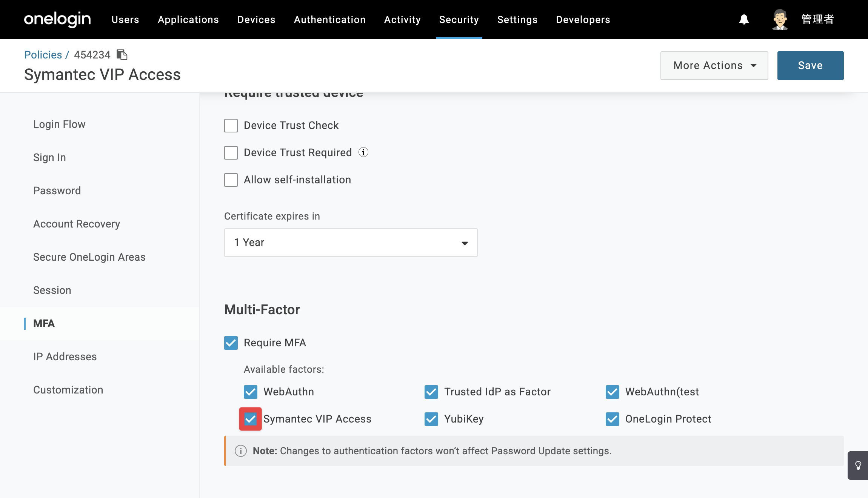
Task: Show Device Trust Required info tooltip
Action: click(363, 152)
